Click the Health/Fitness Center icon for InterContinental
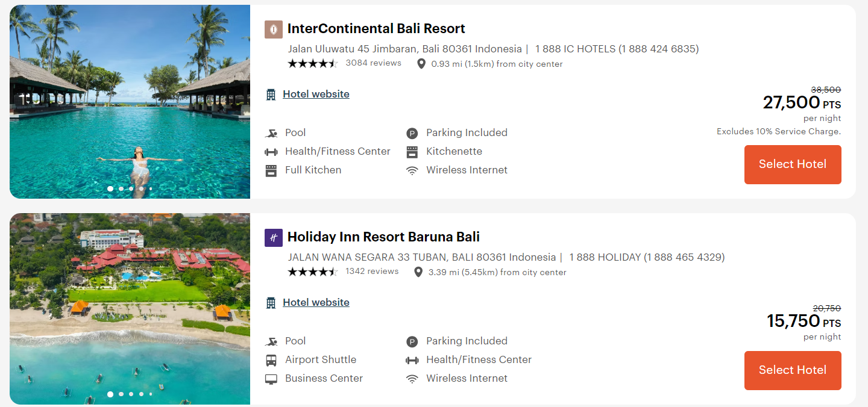This screenshot has width=868, height=407. point(272,151)
